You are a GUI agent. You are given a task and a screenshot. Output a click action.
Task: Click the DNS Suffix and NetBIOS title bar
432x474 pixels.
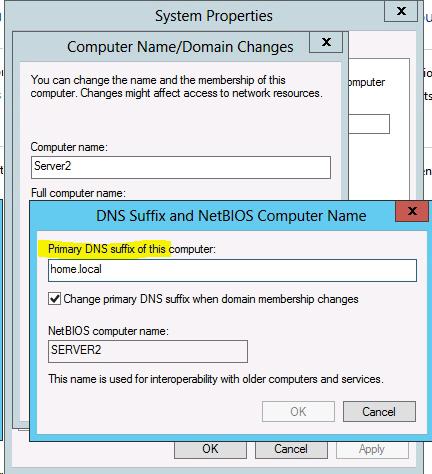213,216
